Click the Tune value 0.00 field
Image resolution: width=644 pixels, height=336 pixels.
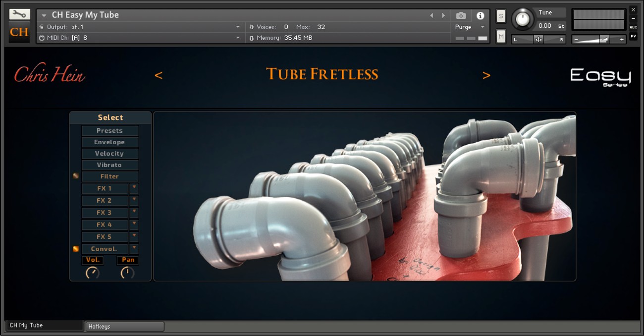545,26
